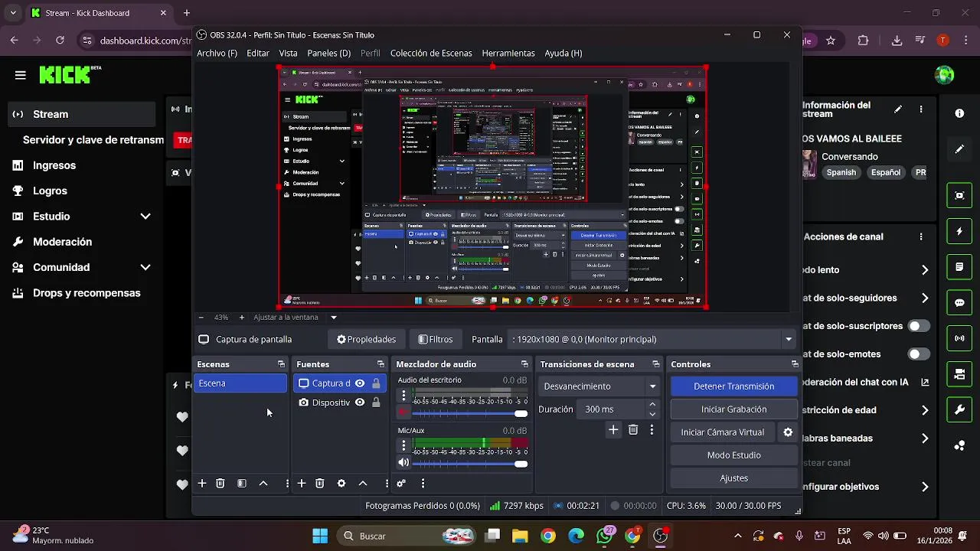Open Windows Start button on taskbar
This screenshot has height=551, width=980.
(320, 536)
